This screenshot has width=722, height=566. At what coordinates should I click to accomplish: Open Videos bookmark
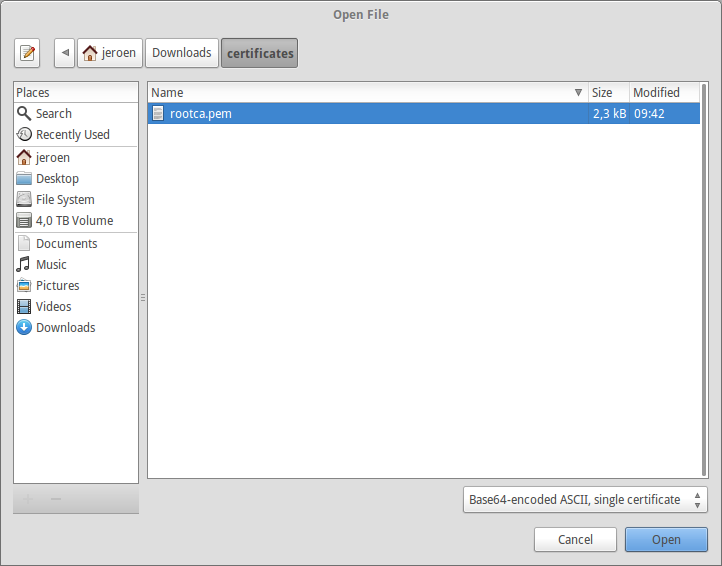coord(76,307)
